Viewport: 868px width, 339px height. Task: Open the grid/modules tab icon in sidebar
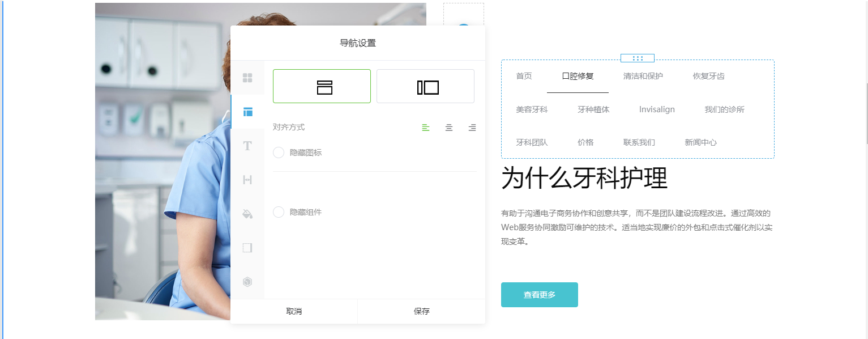[247, 78]
